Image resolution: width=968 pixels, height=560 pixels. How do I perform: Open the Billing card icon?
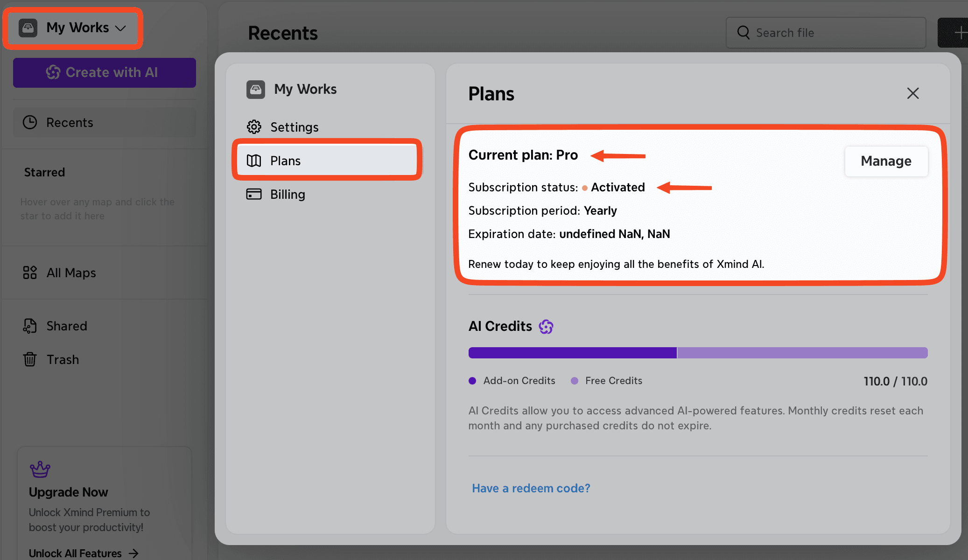tap(254, 194)
